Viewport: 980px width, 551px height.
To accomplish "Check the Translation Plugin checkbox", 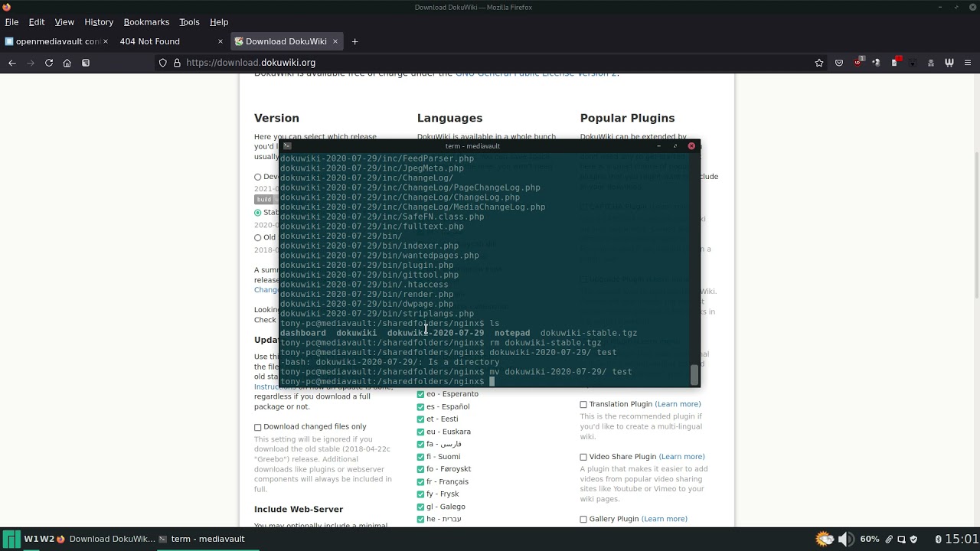I will coord(583,404).
